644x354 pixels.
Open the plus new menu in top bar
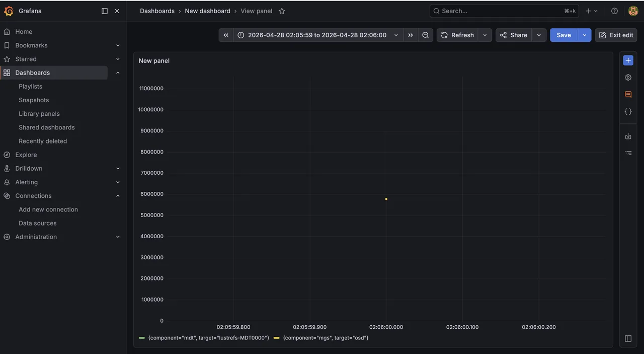click(592, 11)
